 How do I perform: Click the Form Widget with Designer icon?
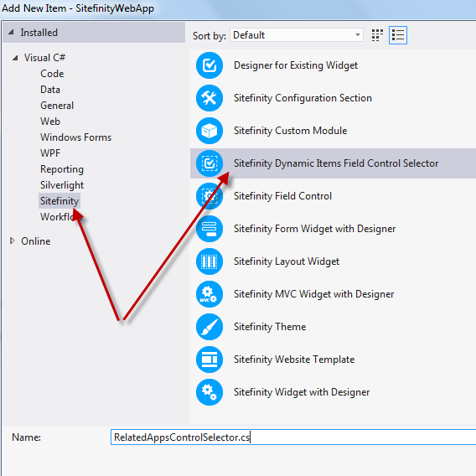tap(210, 229)
